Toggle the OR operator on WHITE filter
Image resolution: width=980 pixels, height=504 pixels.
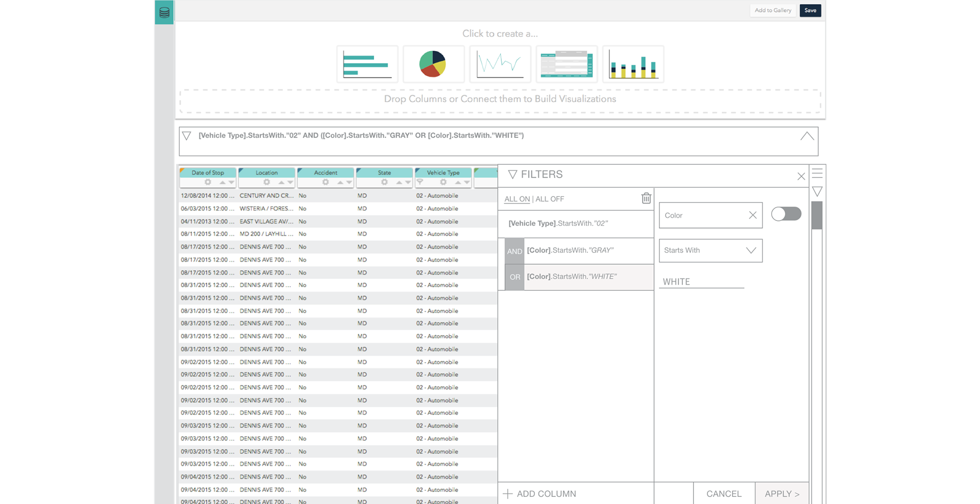click(x=514, y=277)
